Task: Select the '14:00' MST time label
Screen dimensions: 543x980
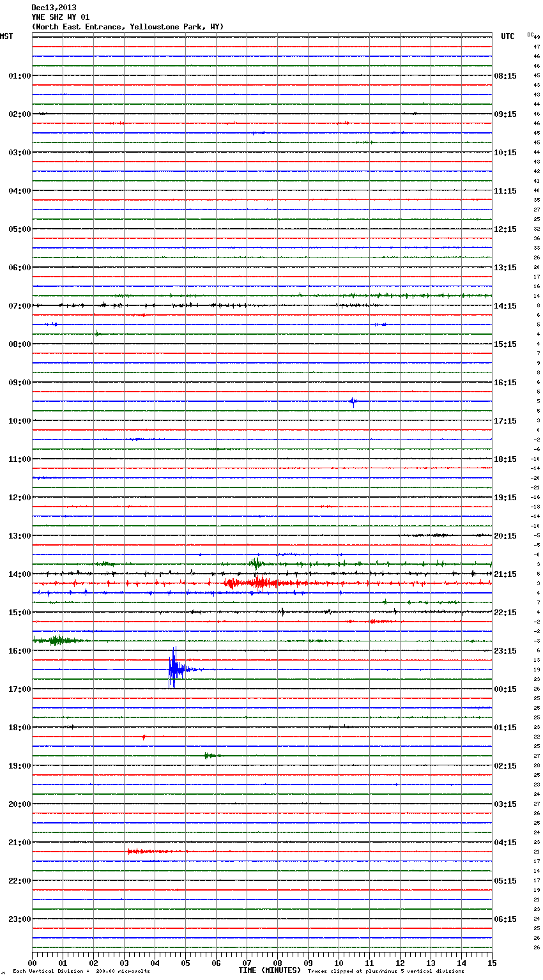Action: click(x=20, y=574)
